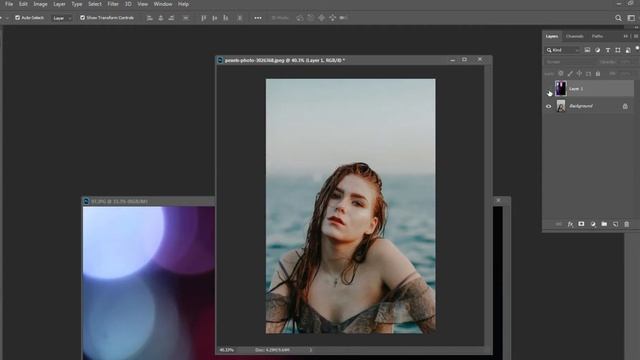The image size is (640, 360).
Task: Open the Layers panel flyout menu
Action: pyautogui.click(x=636, y=36)
